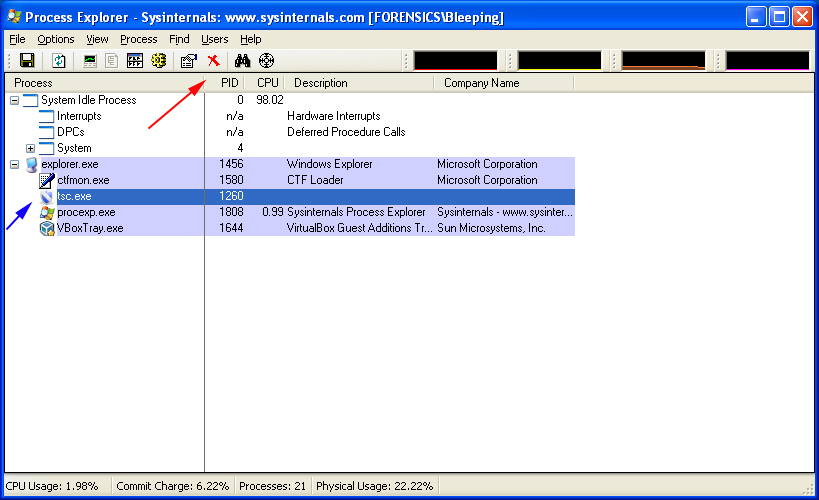Click the mini graph with orange line
Viewport: 819px width, 500px height.
tap(663, 61)
